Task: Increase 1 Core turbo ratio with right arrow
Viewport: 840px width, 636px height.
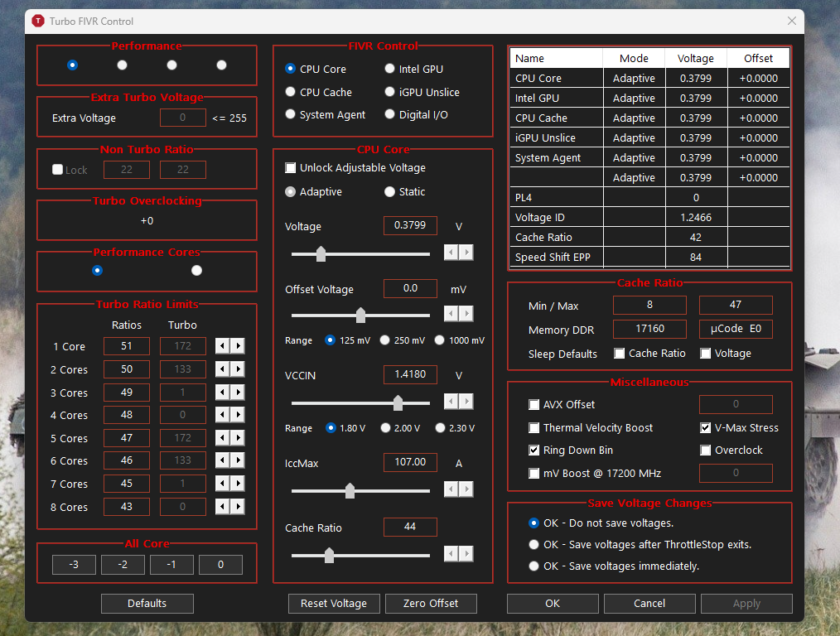Action: click(238, 346)
